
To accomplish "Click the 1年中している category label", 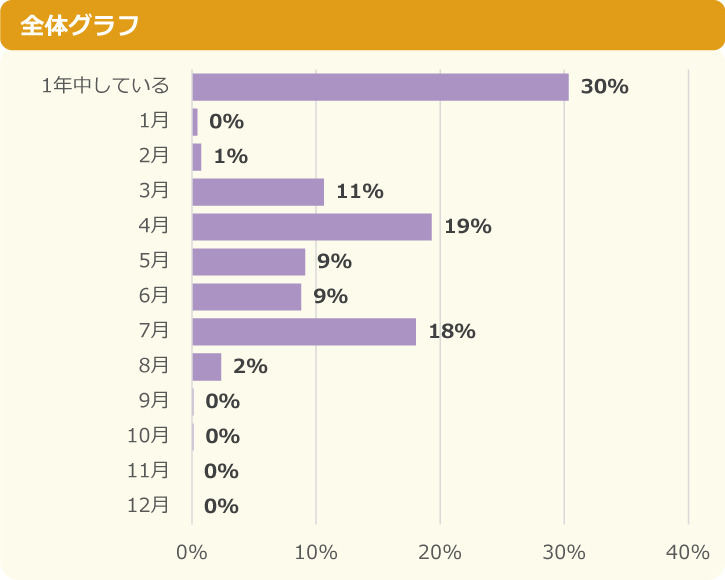I will pyautogui.click(x=105, y=86).
